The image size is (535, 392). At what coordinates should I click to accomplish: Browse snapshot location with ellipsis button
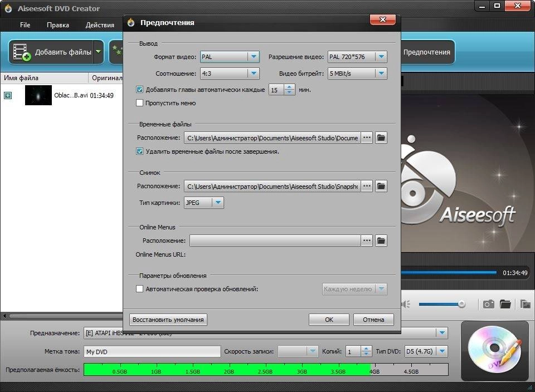[367, 186]
